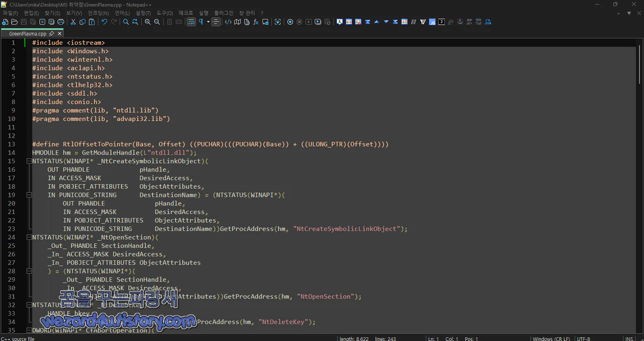Collapse the fold marker at line 35
The image size is (644, 341).
point(28,330)
